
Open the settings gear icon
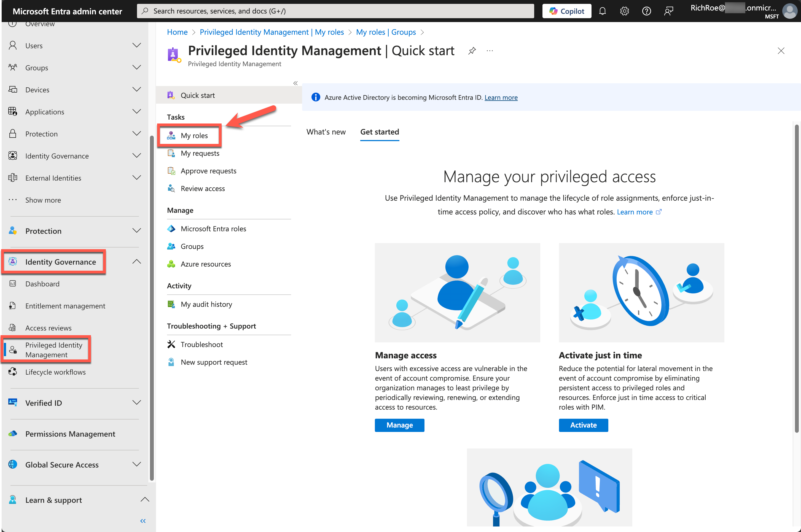pos(624,11)
